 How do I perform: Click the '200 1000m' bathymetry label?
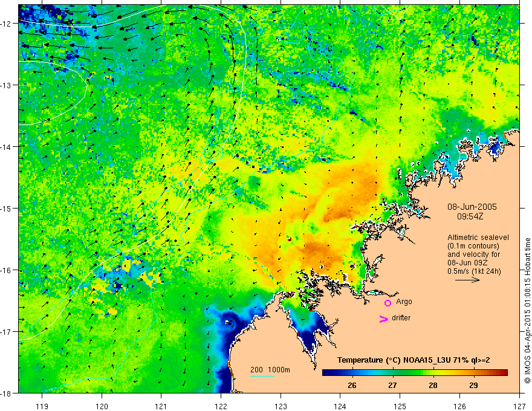(270, 370)
